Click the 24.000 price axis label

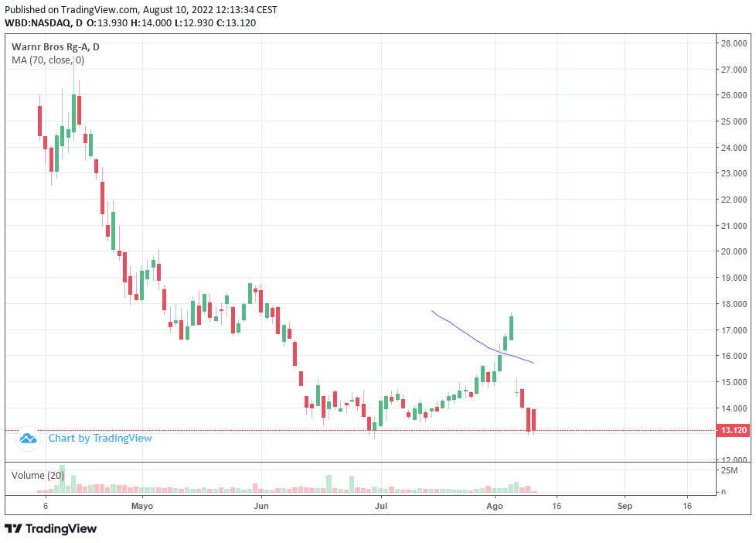pyautogui.click(x=734, y=148)
